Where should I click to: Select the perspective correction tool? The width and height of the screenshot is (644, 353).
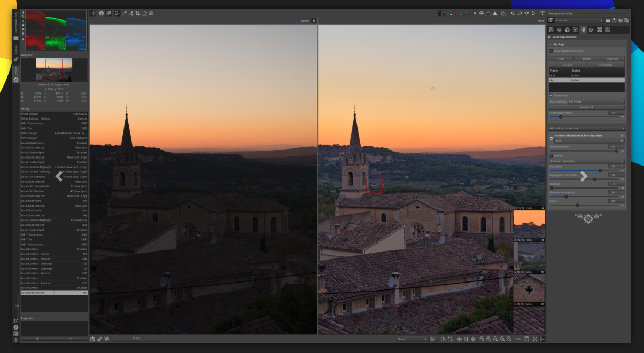click(x=151, y=13)
